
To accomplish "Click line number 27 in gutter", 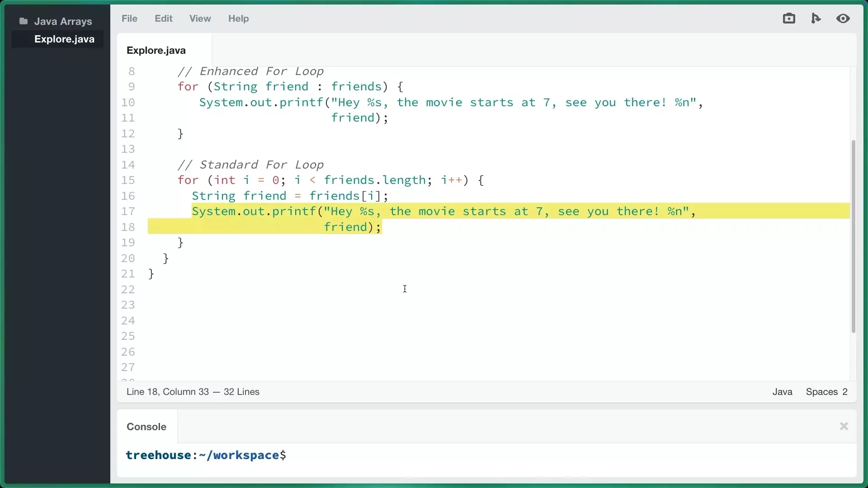I will coord(128,367).
